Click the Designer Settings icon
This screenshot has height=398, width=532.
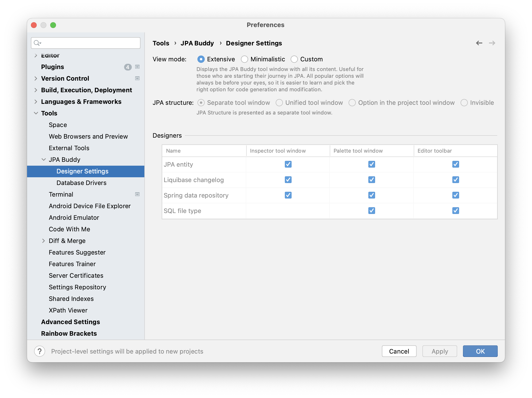[x=82, y=171]
